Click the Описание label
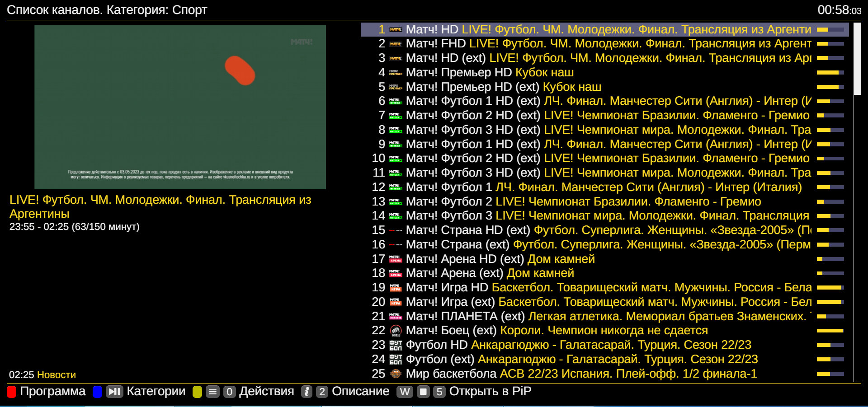Image resolution: width=868 pixels, height=407 pixels. pos(360,391)
